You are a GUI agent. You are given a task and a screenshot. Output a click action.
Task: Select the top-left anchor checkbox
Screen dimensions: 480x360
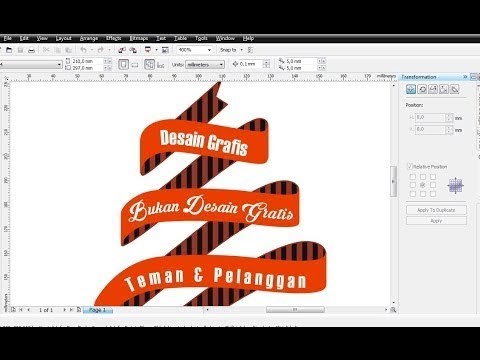coord(413,177)
